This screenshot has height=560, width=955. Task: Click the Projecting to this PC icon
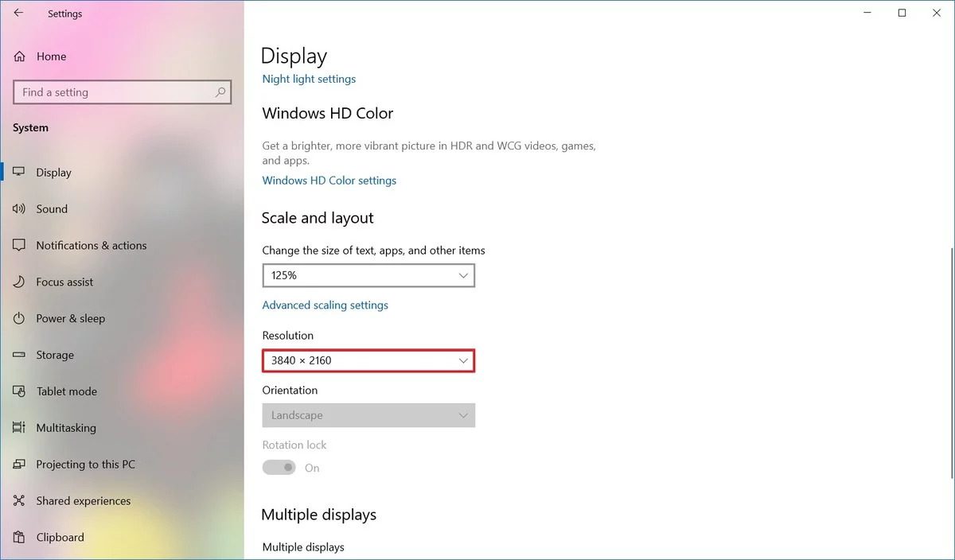click(x=20, y=465)
